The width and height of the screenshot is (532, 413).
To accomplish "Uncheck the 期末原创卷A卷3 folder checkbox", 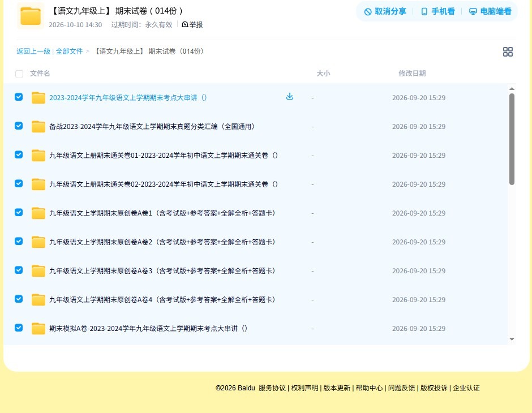I will tap(19, 270).
